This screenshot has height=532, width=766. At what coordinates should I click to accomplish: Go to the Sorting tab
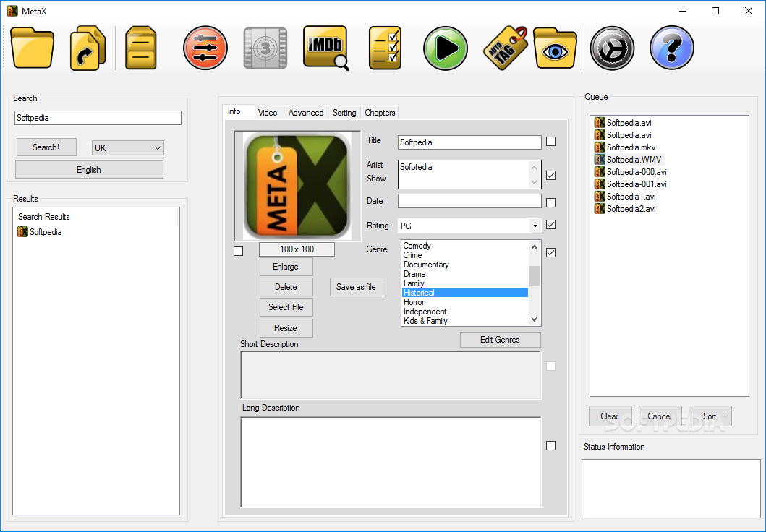tap(344, 113)
